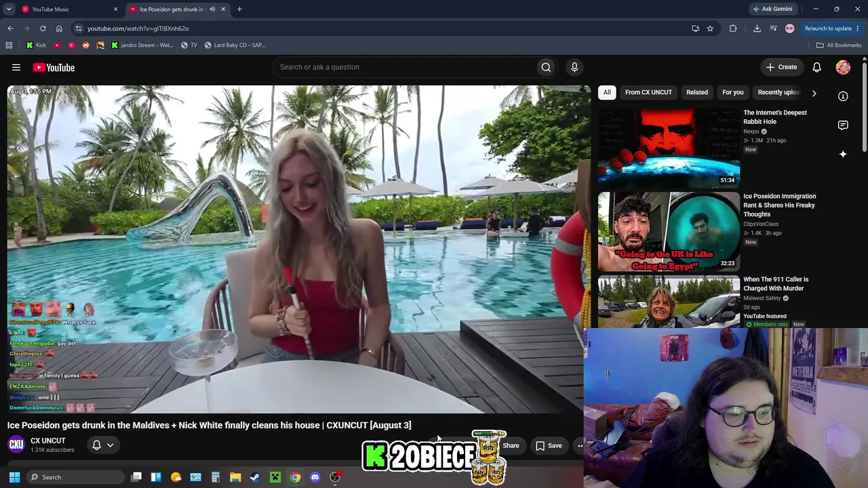Click the CX UNCUT channel avatar

tap(16, 445)
